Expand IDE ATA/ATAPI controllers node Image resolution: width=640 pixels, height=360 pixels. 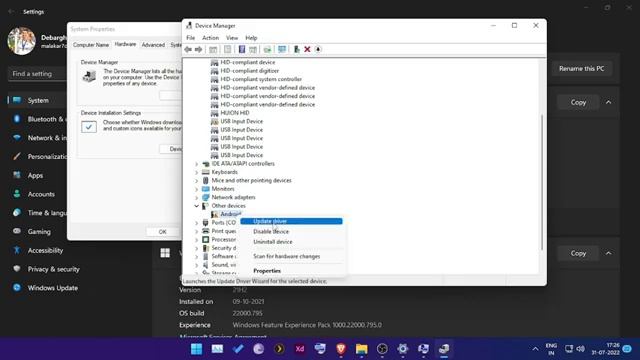[x=196, y=164]
